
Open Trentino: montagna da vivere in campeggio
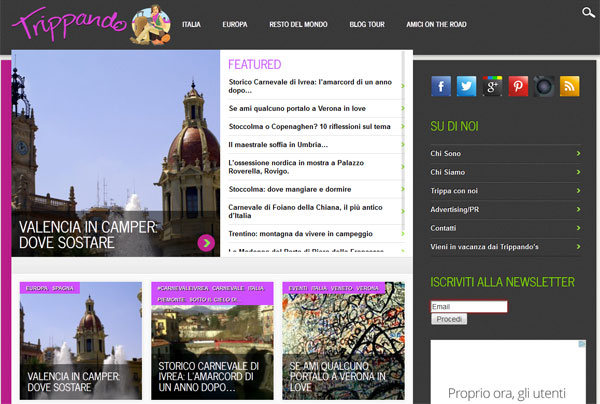[x=300, y=233]
